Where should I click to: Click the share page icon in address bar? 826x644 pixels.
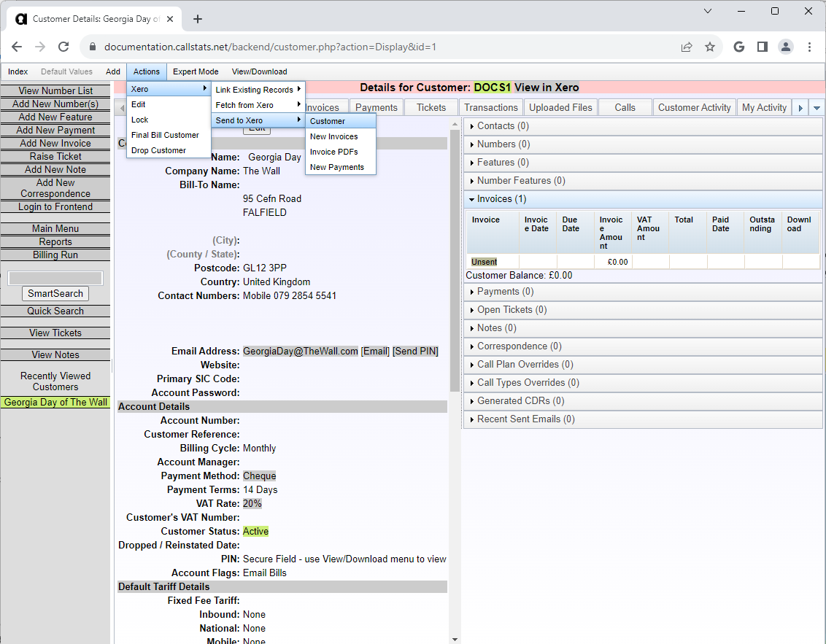tap(686, 47)
